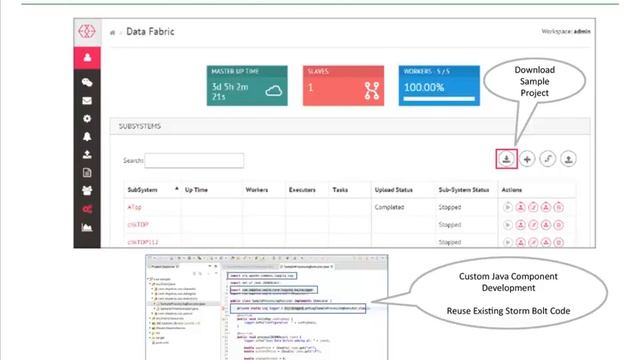Click the Workers 5/5 card
640x360 pixels.
pyautogui.click(x=439, y=86)
